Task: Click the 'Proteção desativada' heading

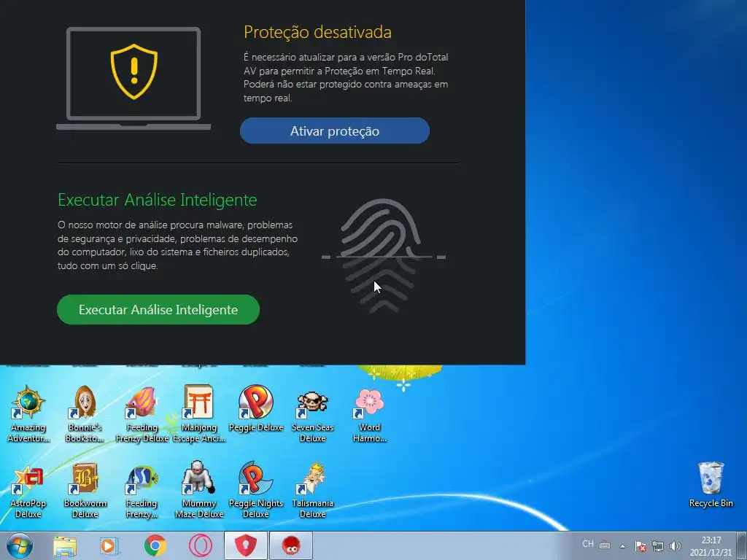Action: point(318,32)
